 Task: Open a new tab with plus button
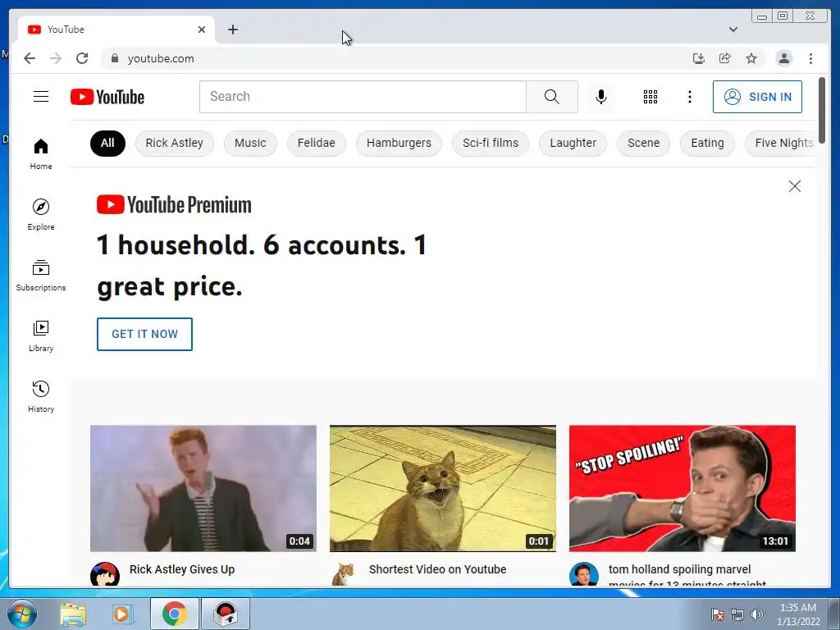[x=232, y=30]
